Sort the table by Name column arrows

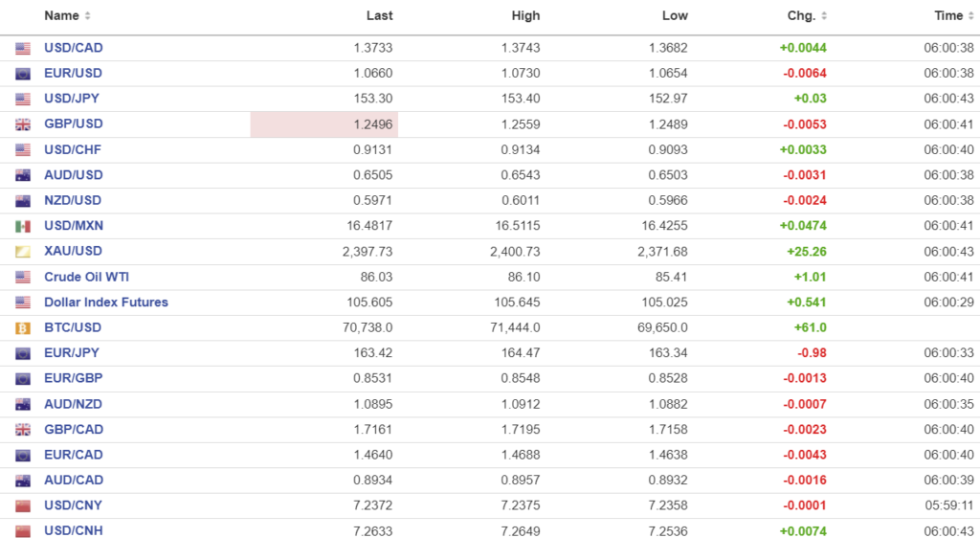click(88, 16)
